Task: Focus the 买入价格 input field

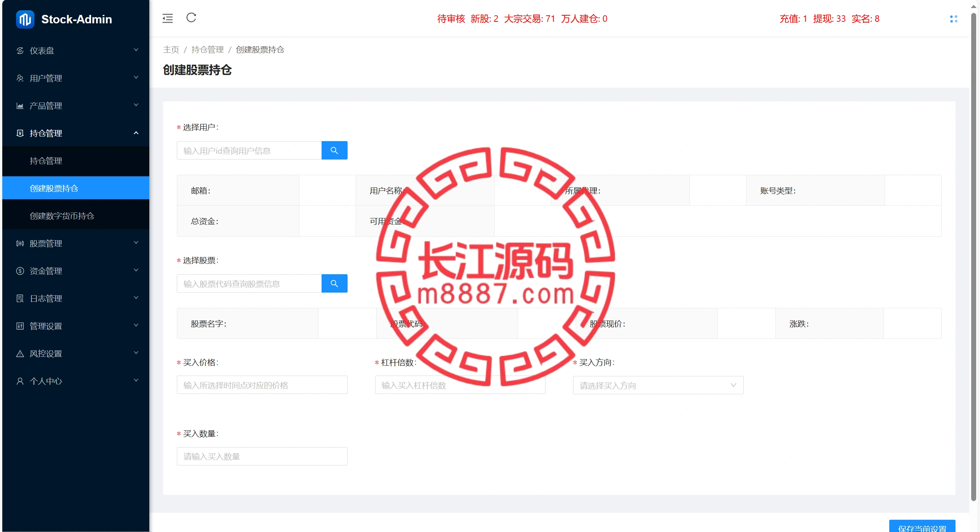Action: (262, 385)
